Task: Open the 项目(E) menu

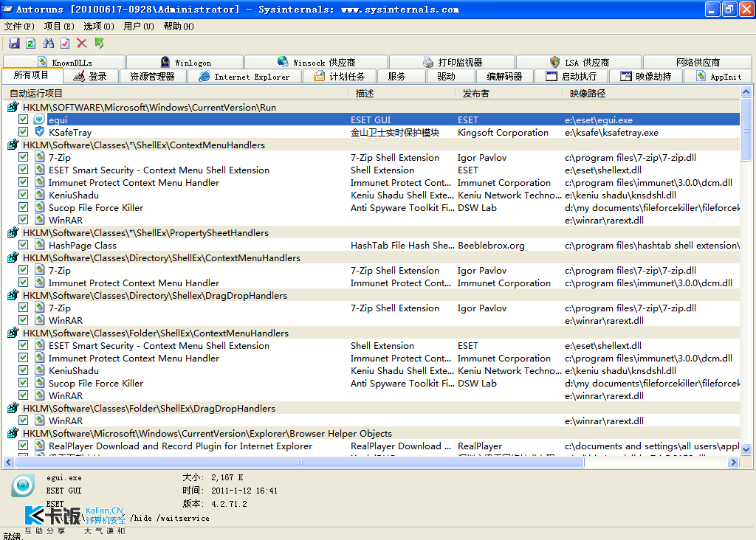Action: [59, 26]
